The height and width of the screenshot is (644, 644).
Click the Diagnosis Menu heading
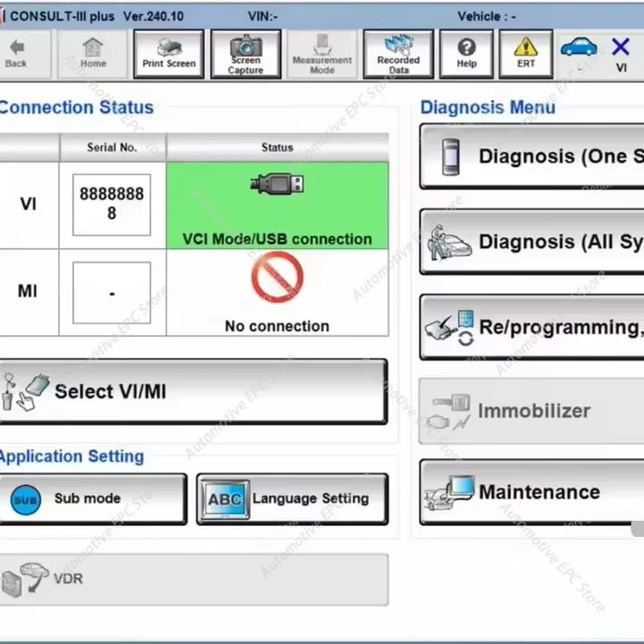point(488,107)
